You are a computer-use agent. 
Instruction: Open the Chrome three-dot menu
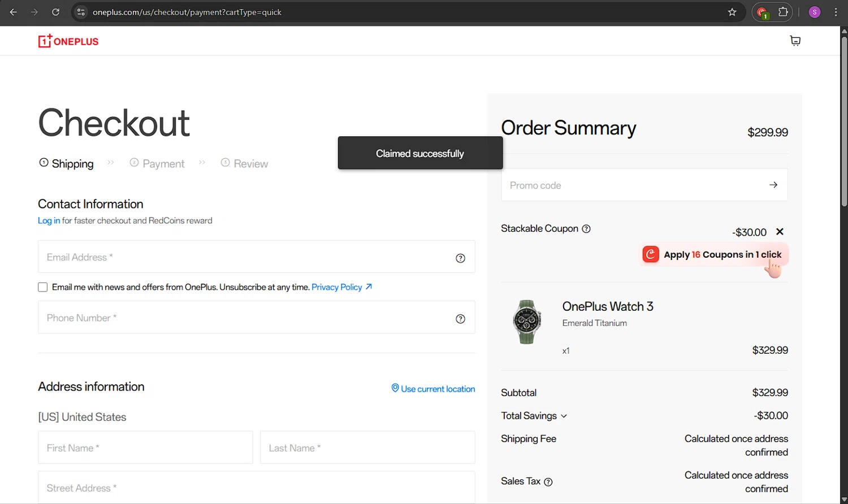836,12
